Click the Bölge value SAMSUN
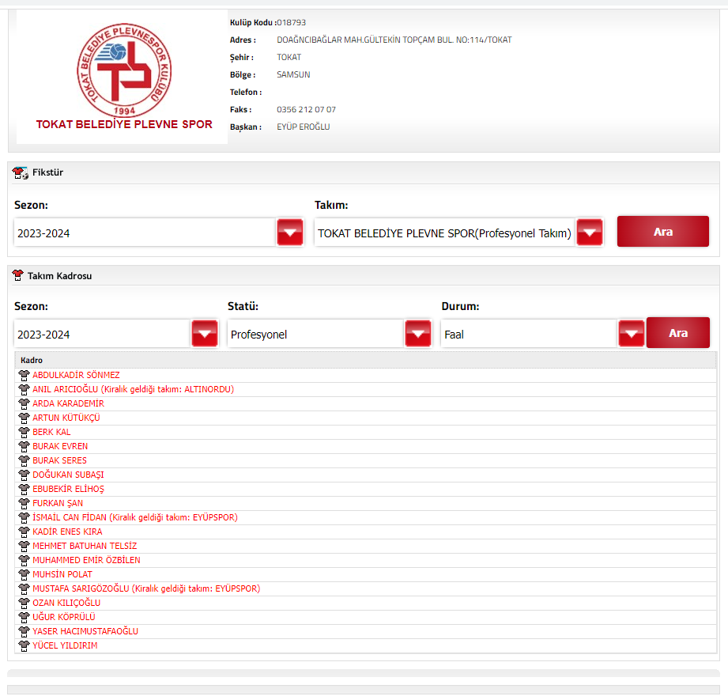Image resolution: width=728 pixels, height=700 pixels. [x=293, y=75]
